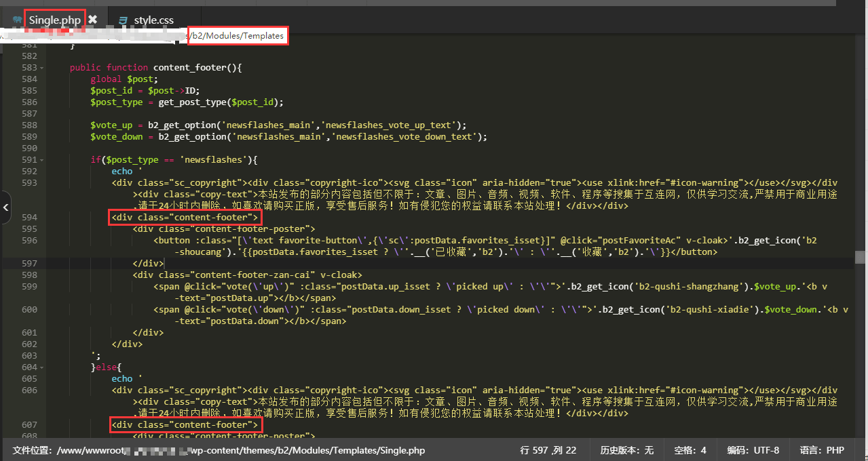Click line number 597 in the gutter
Viewport: 868px width, 461px height.
[29, 264]
